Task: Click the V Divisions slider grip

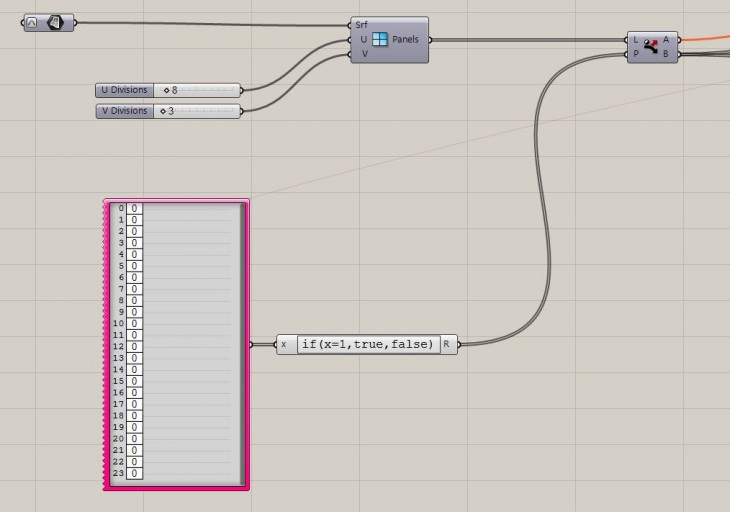Action: (162, 111)
